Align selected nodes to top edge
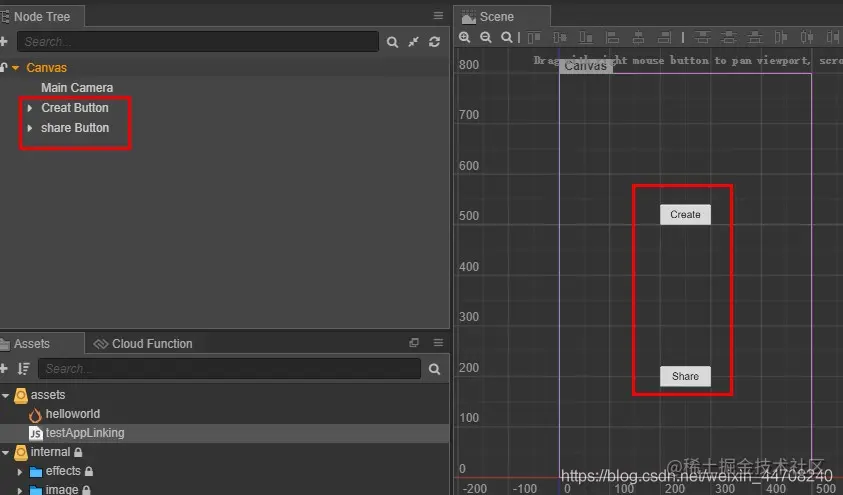843x495 pixels. click(x=534, y=37)
